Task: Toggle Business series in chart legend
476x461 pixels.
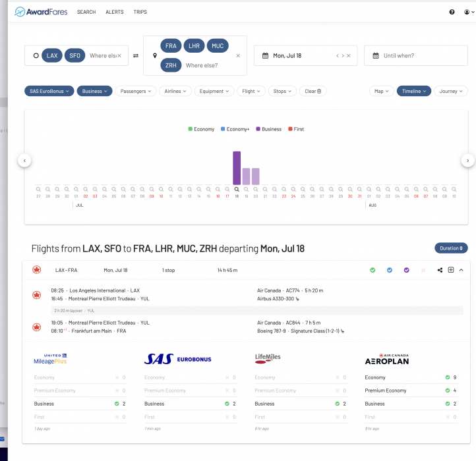Action: [x=268, y=129]
